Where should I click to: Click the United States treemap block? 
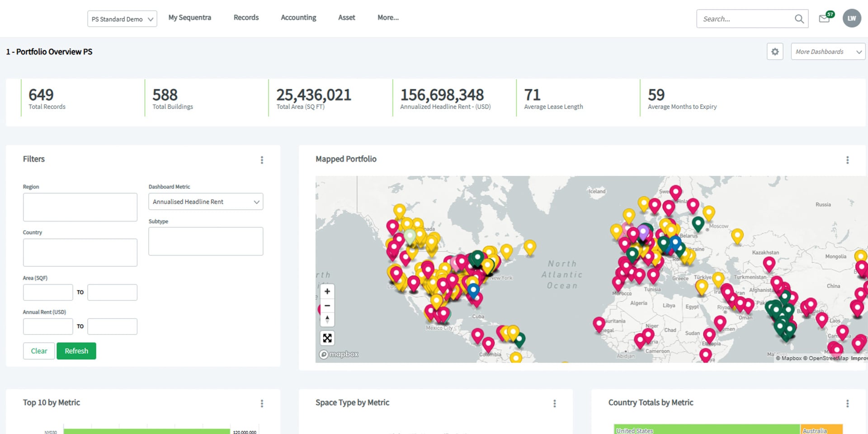pyautogui.click(x=707, y=429)
